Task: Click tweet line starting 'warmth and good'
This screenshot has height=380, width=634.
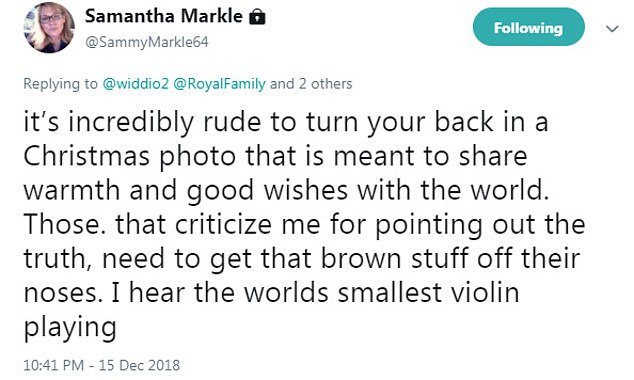Action: coord(286,190)
